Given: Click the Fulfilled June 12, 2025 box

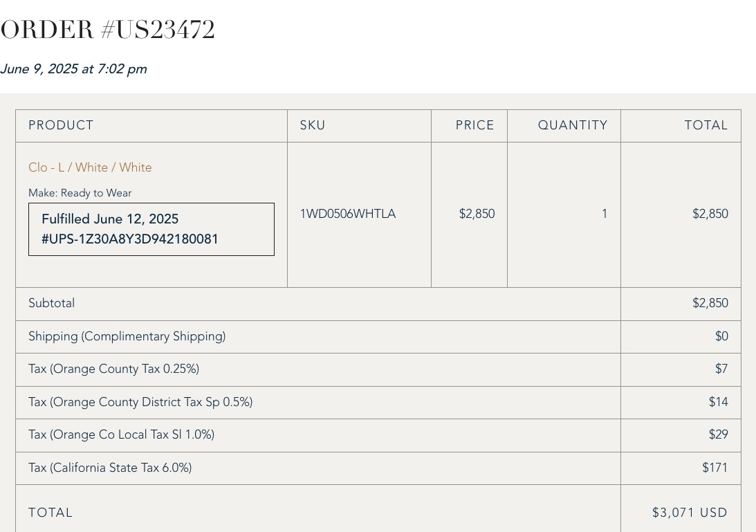Looking at the screenshot, I should [x=151, y=229].
